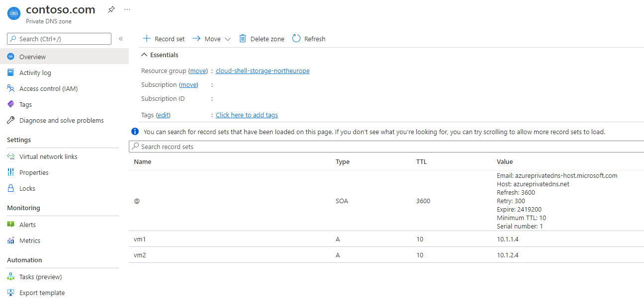
Task: Click the TTL column header
Action: click(421, 161)
